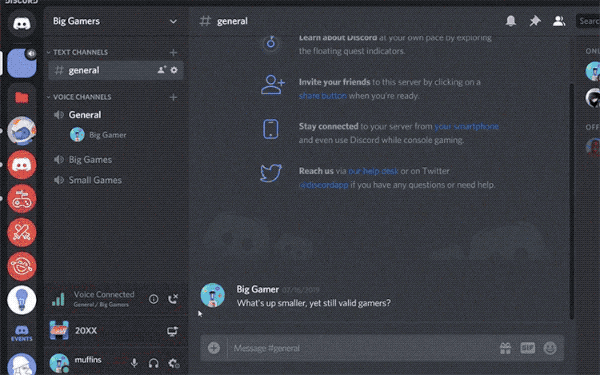Collapse the Voice Channels category
Screen dimensions: 600x375
coord(79,97)
